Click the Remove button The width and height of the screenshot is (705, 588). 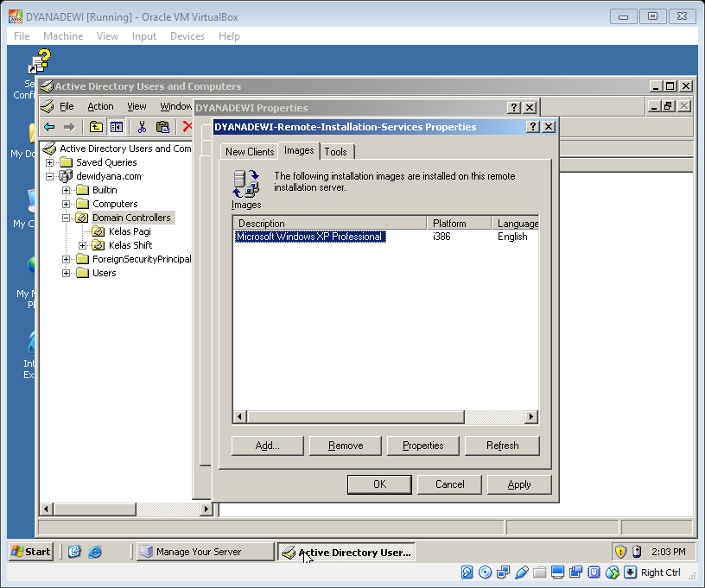[346, 446]
